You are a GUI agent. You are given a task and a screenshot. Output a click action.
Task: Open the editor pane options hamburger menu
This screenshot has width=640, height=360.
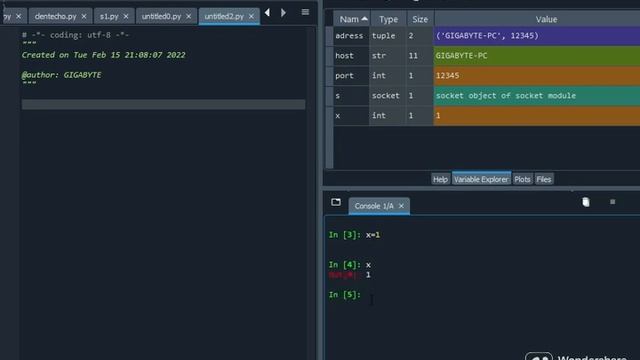[x=305, y=12]
